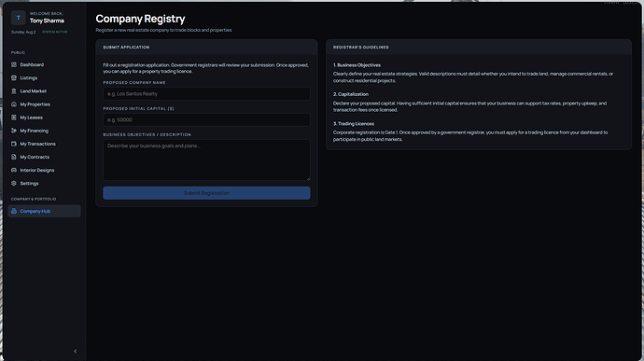Click the System Active status text
This screenshot has height=361, width=644.
(55, 32)
